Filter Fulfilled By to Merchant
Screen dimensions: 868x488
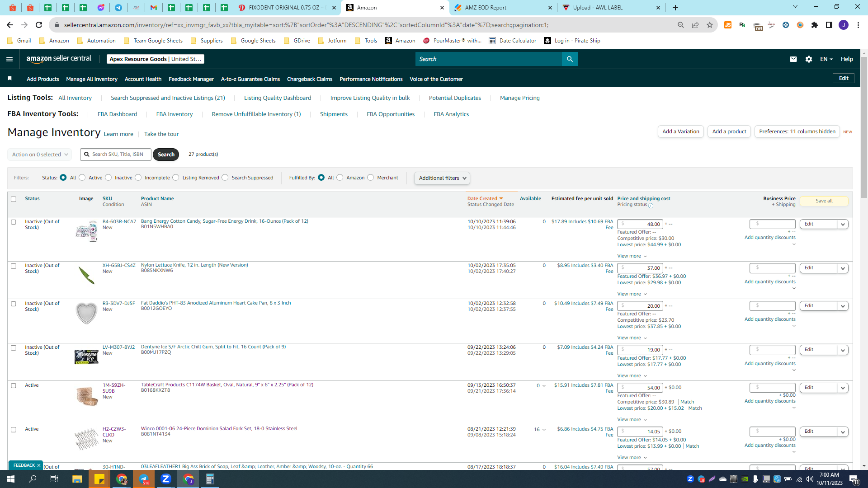371,178
